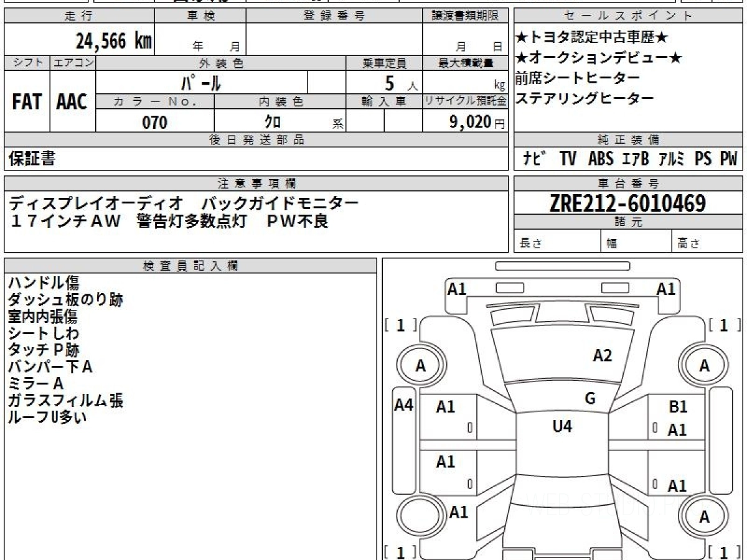Click the A4 mark on the car diagram

(404, 405)
